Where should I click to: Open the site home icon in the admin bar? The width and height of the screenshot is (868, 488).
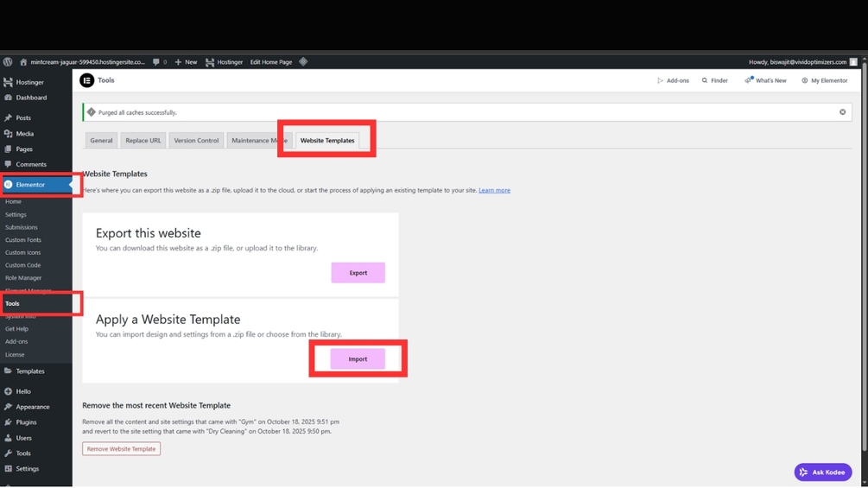coord(23,62)
